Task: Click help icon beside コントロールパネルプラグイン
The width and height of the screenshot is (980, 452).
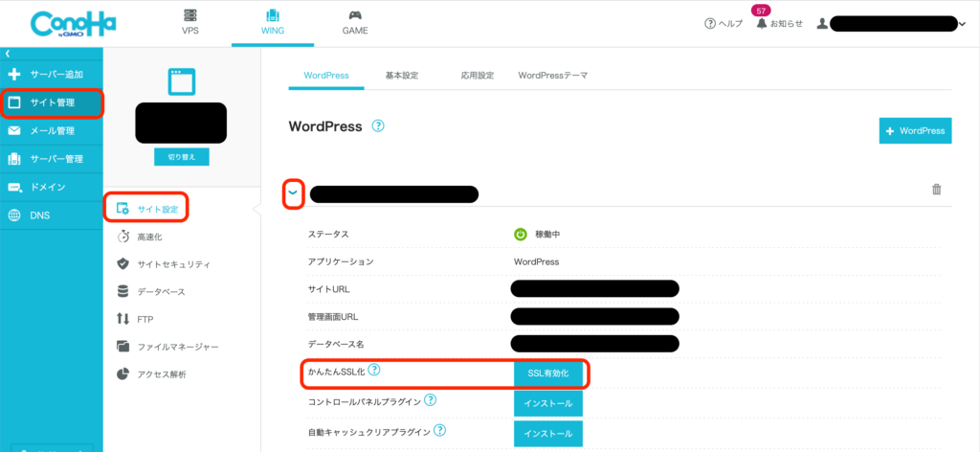Action: click(431, 399)
